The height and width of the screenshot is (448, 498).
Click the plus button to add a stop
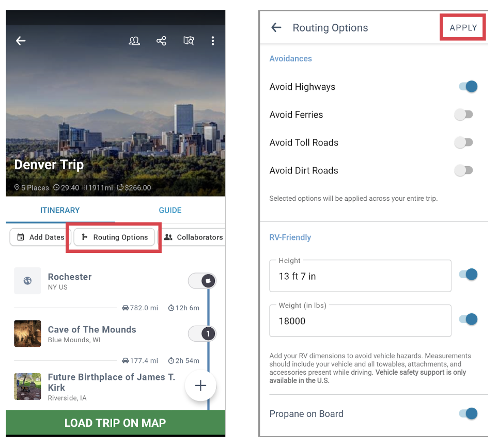coord(200,386)
